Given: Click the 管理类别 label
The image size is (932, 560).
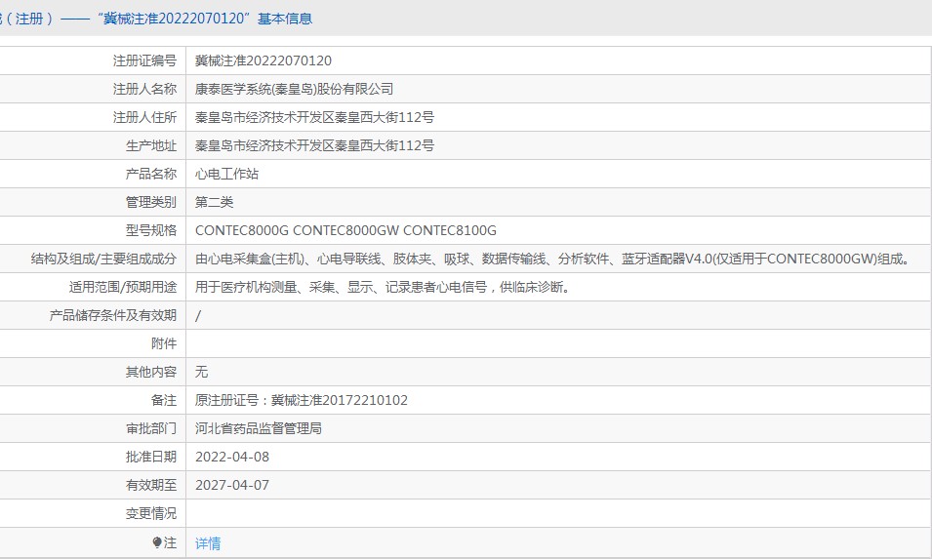Looking at the screenshot, I should point(151,202).
